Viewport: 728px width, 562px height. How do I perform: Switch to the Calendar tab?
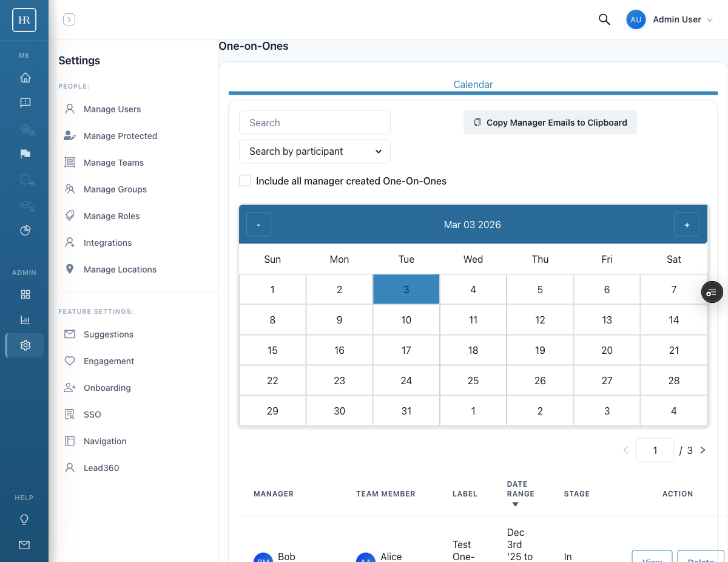click(x=473, y=84)
